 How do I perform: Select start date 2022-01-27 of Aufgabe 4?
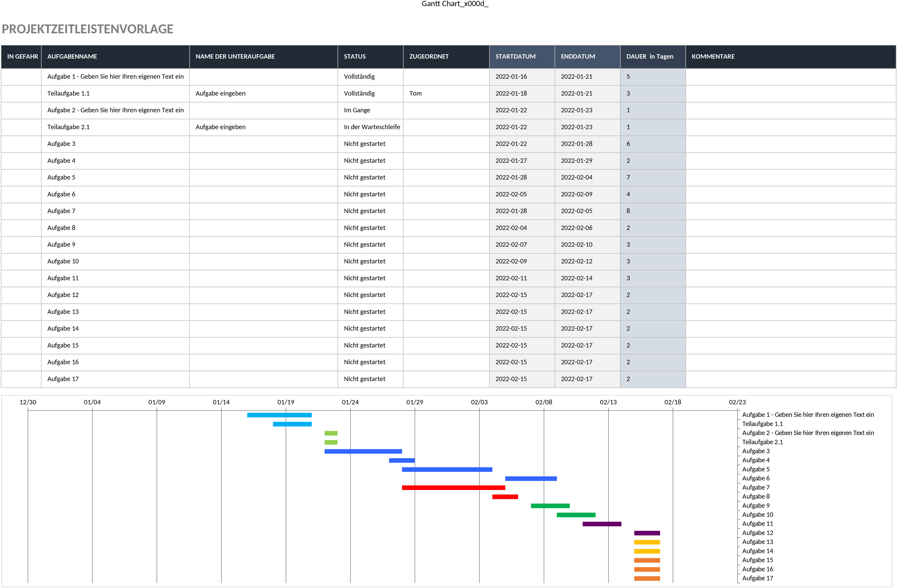click(x=522, y=161)
